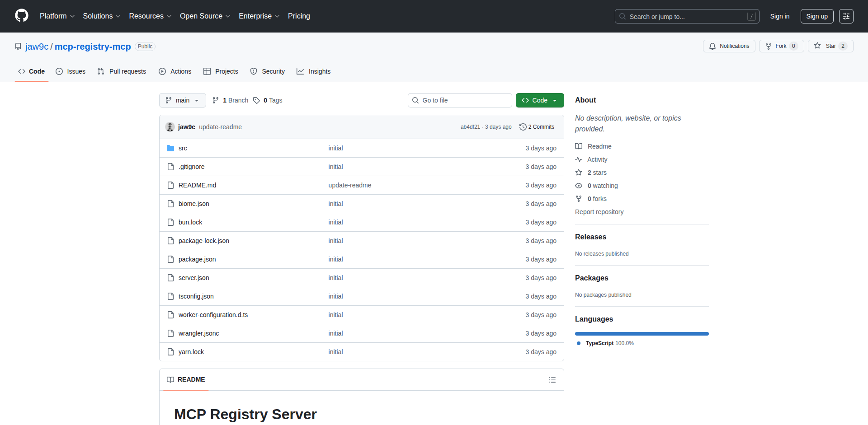Image resolution: width=868 pixels, height=425 pixels.
Task: Open the package.json file
Action: click(197, 259)
